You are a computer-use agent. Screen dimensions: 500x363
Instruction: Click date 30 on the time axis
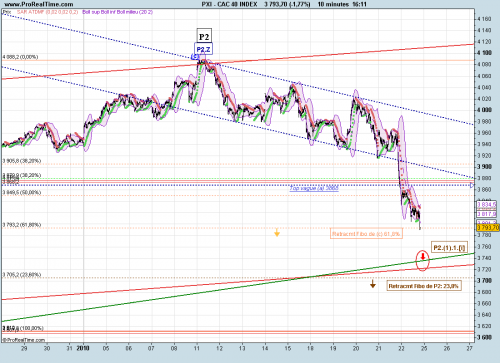pos(47,348)
